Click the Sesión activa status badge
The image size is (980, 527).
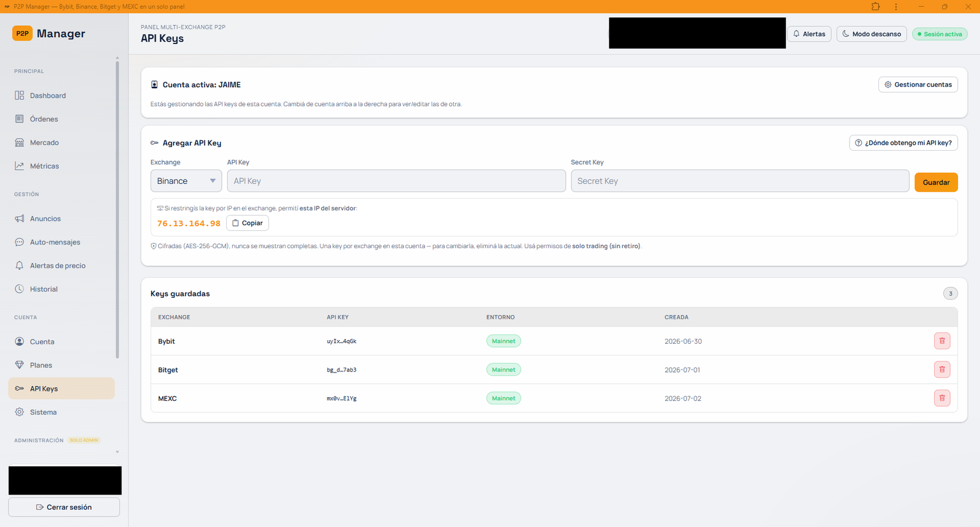[940, 34]
